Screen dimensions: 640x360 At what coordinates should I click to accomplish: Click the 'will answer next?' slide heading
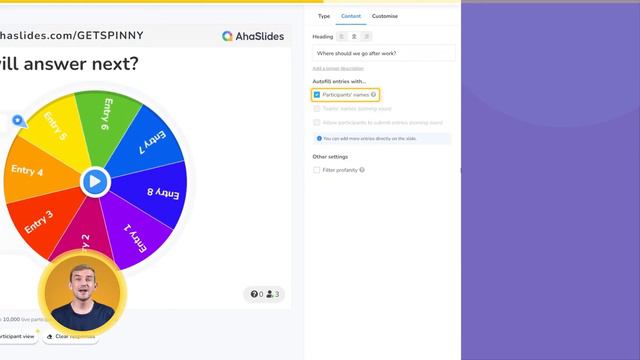(69, 64)
